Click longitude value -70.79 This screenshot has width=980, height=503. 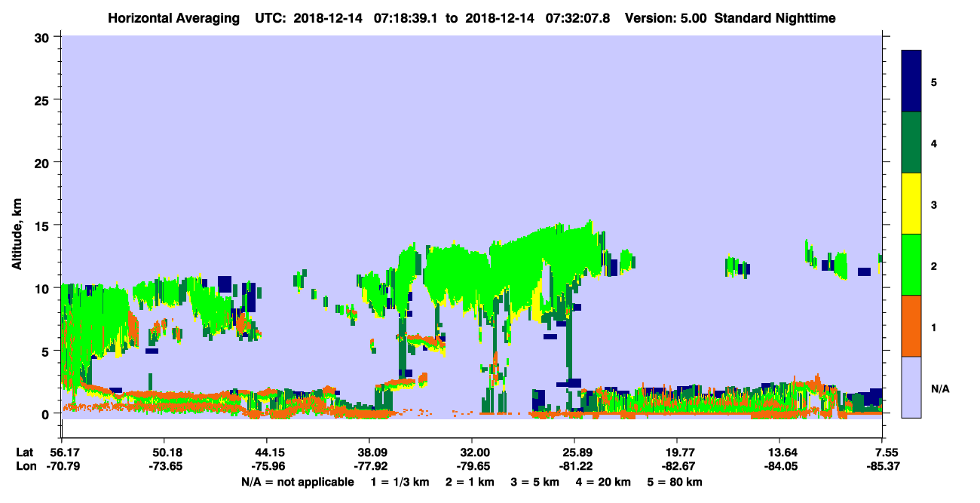click(x=62, y=466)
